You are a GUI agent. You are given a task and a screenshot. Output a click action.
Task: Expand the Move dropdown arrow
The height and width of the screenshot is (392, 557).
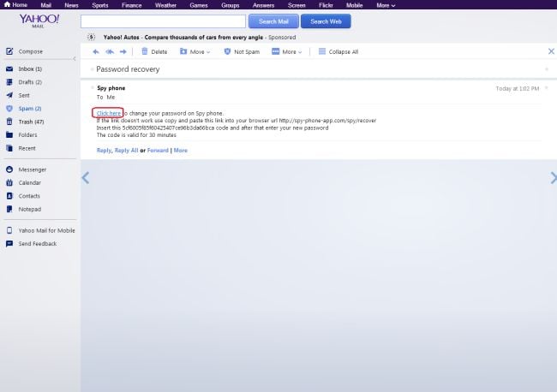(x=208, y=52)
